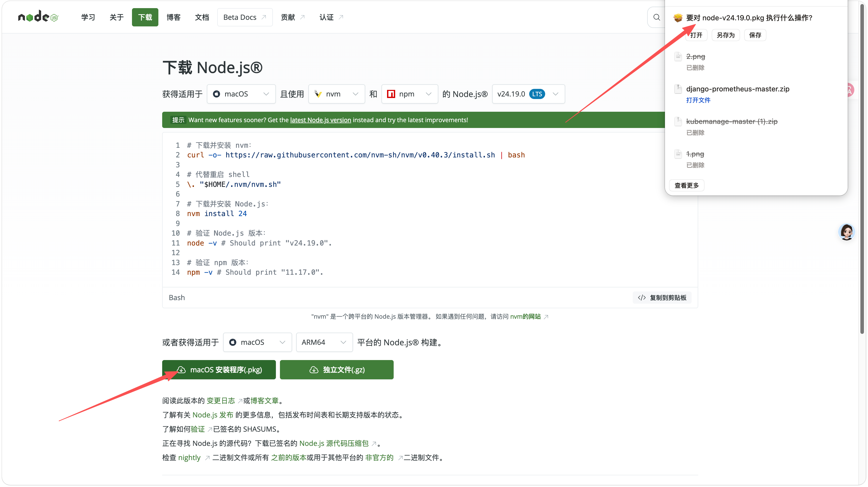The height and width of the screenshot is (487, 868).
Task: Open the search magnifier icon
Action: (x=656, y=17)
